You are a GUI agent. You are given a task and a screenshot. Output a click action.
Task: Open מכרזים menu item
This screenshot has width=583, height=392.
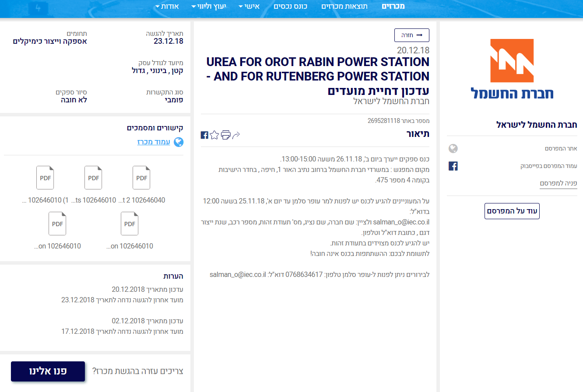coord(393,6)
